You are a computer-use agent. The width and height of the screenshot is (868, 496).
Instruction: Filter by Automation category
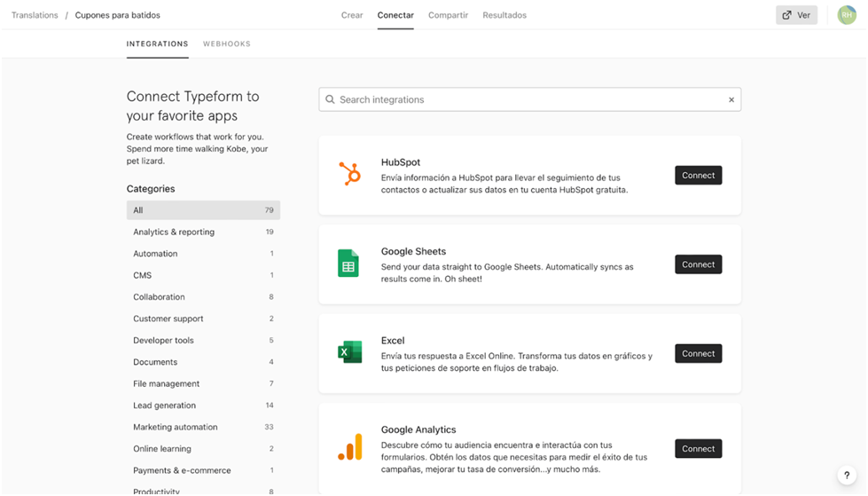point(203,253)
